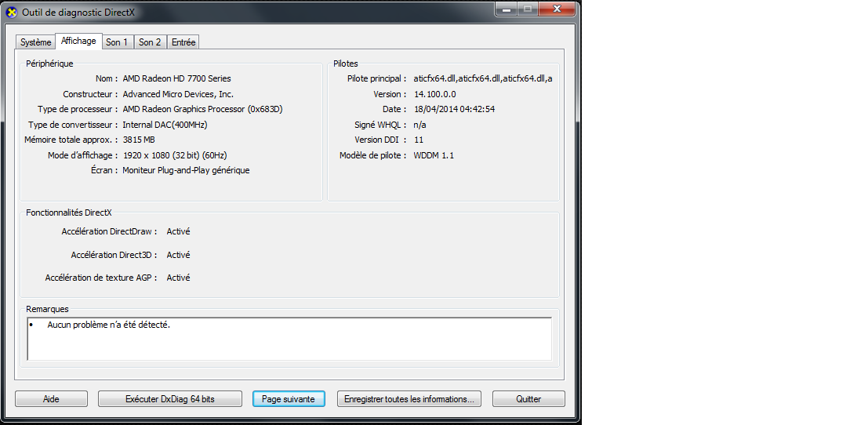Screen dimensions: 868x425
Task: Click the DirectX icon in title bar
Action: 11,13
